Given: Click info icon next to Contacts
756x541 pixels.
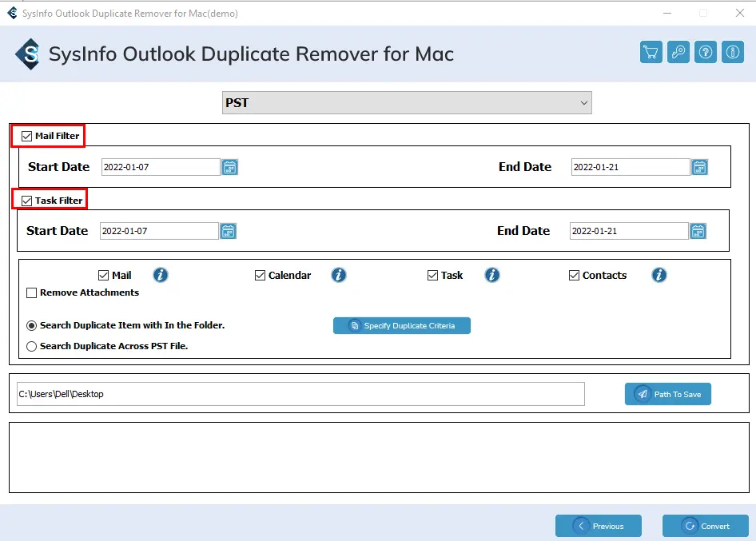Looking at the screenshot, I should pyautogui.click(x=659, y=276).
